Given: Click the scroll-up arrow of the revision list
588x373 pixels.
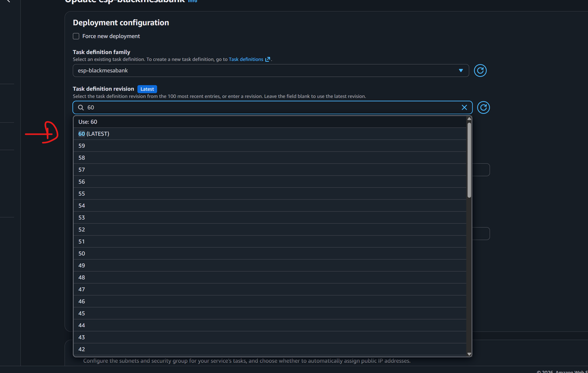Looking at the screenshot, I should 469,119.
